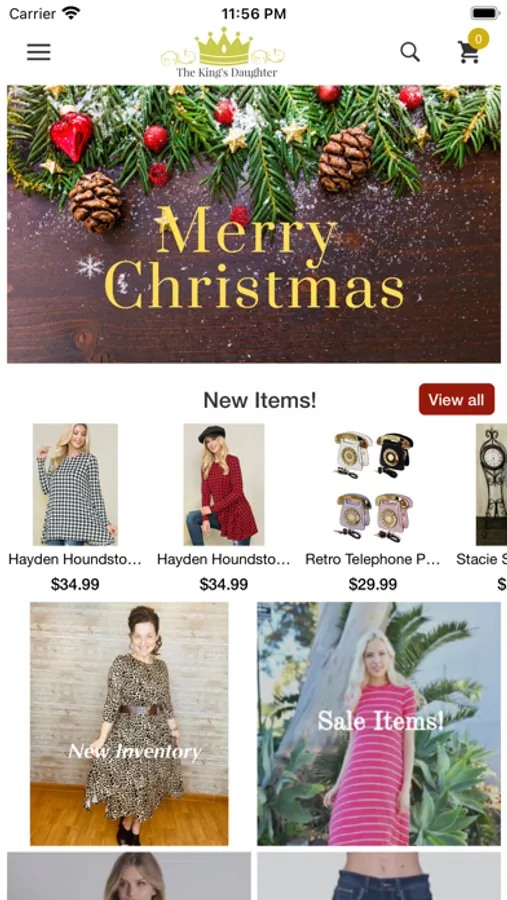Tap the $29.99 price label

coord(373,584)
